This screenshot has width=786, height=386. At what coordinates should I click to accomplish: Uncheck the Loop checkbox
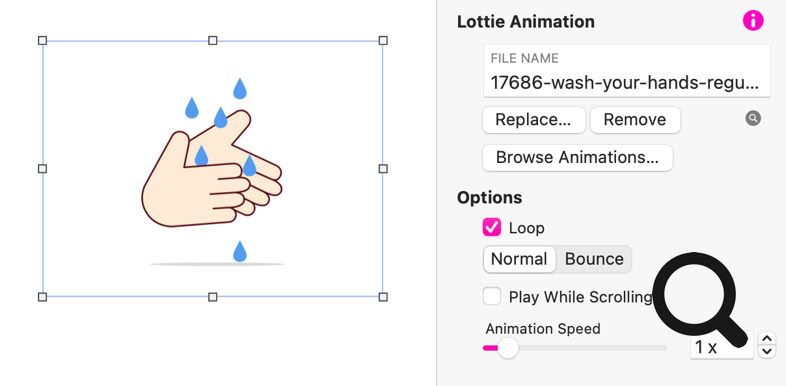(x=492, y=227)
